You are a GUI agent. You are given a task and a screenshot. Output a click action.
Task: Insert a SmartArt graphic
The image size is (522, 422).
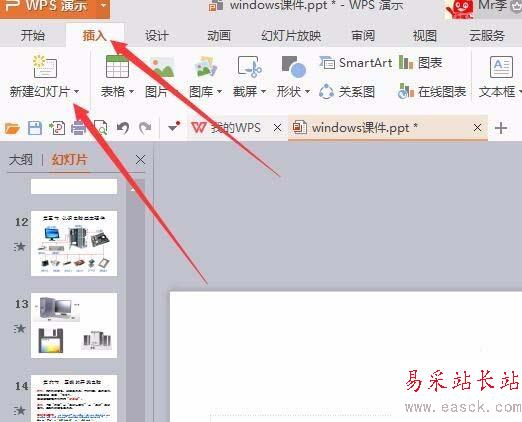click(355, 63)
